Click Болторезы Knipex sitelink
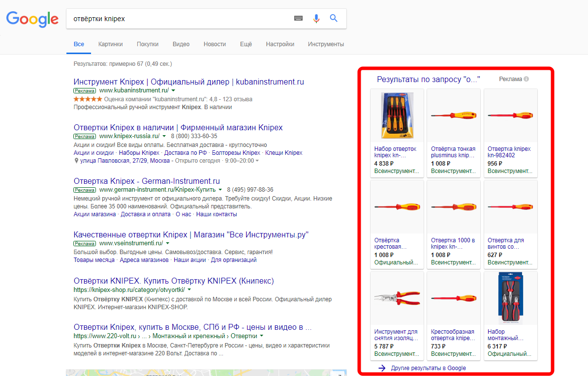This screenshot has width=588, height=376. click(236, 153)
